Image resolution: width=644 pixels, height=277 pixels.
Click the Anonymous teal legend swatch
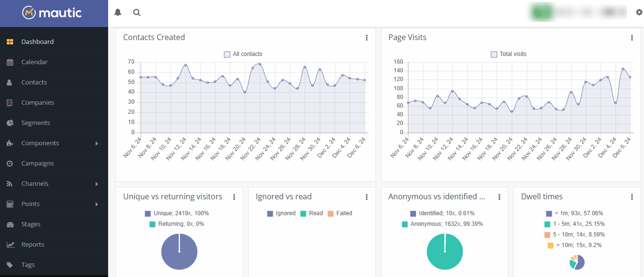[x=405, y=224]
